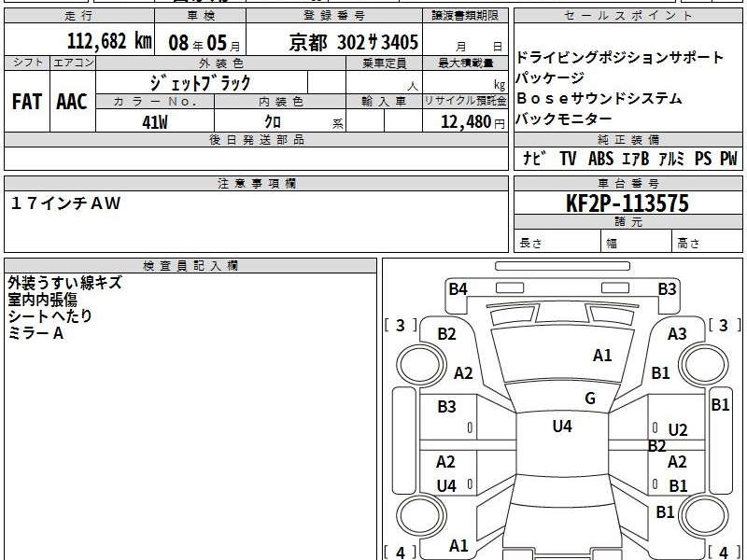
Task: Click the 輸入車 header
Action: [x=384, y=102]
